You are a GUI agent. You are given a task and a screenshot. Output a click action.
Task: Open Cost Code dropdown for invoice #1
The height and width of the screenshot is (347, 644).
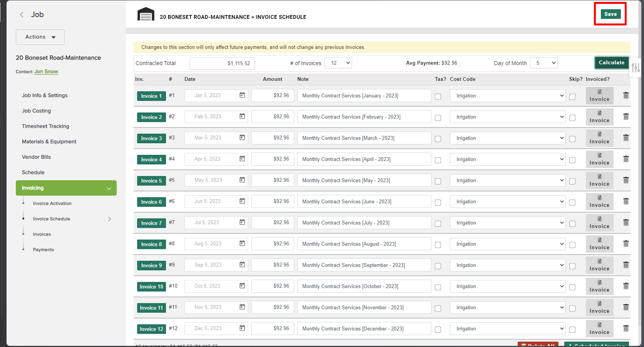coord(508,96)
